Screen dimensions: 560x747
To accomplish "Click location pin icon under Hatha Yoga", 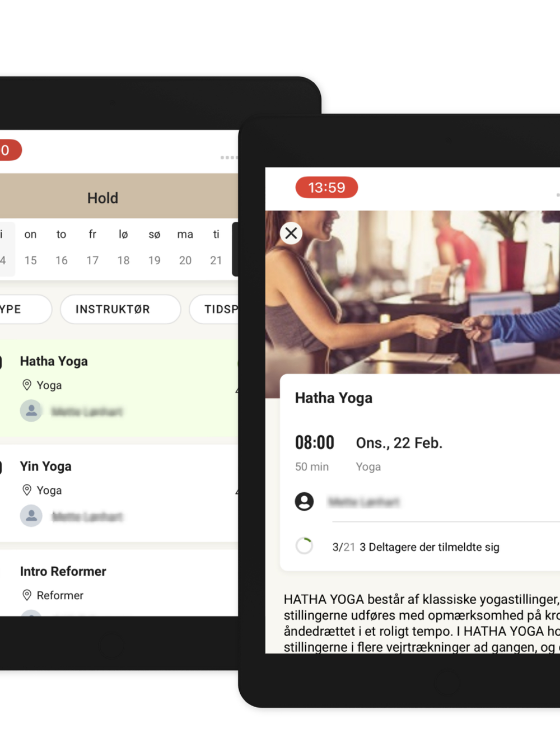I will click(x=26, y=385).
